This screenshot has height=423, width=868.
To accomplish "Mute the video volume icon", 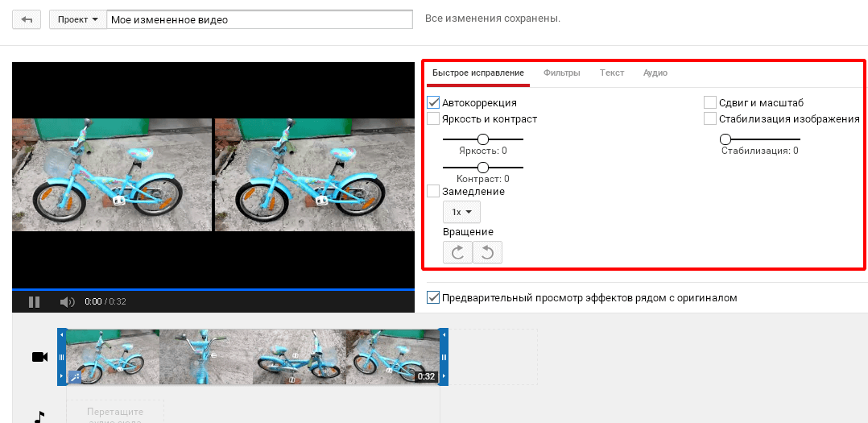I will pos(67,302).
